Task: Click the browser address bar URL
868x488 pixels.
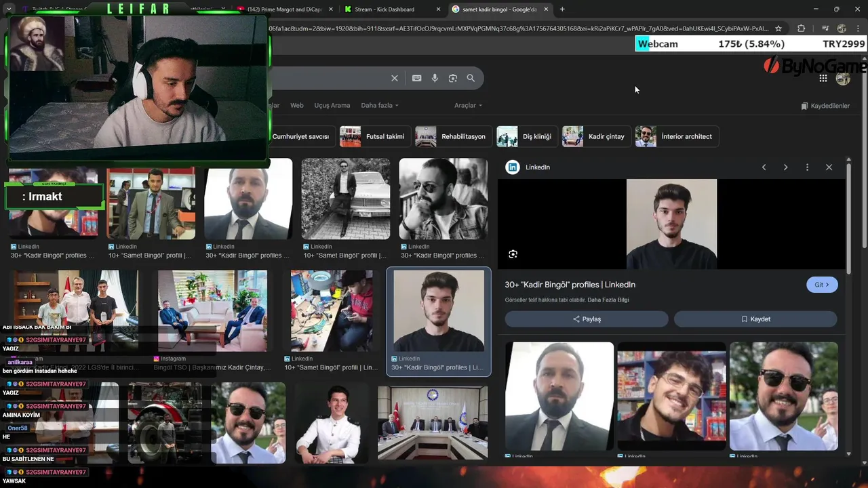Action: point(519,28)
